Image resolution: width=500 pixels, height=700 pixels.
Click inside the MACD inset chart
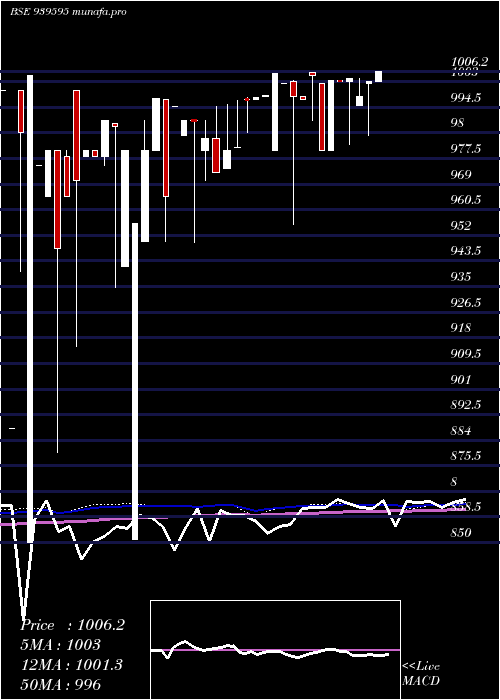point(275,650)
